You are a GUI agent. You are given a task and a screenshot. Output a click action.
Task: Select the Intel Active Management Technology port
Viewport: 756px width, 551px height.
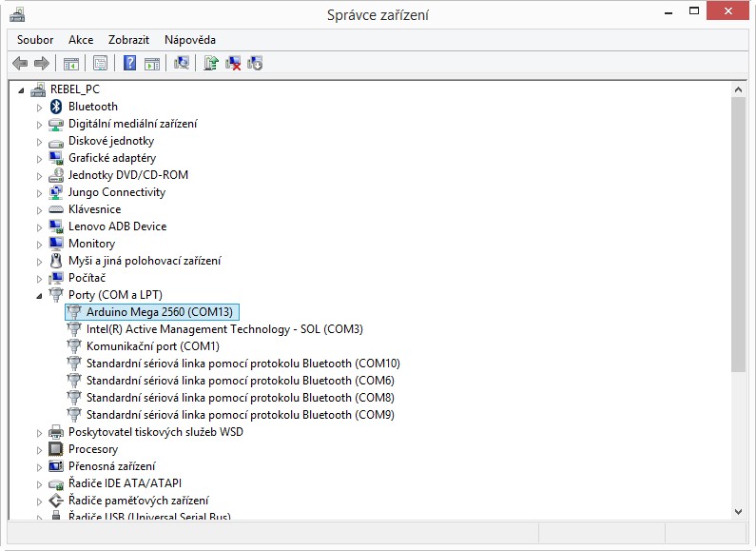224,329
